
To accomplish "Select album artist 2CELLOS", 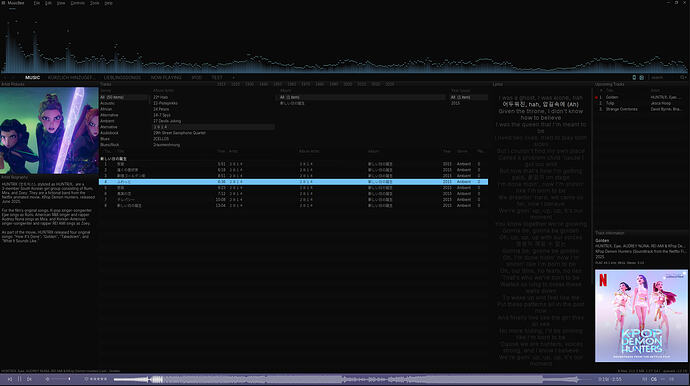I will coord(161,139).
